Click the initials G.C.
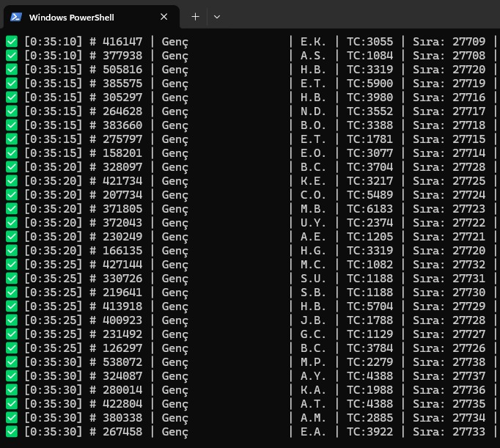 (x=313, y=334)
